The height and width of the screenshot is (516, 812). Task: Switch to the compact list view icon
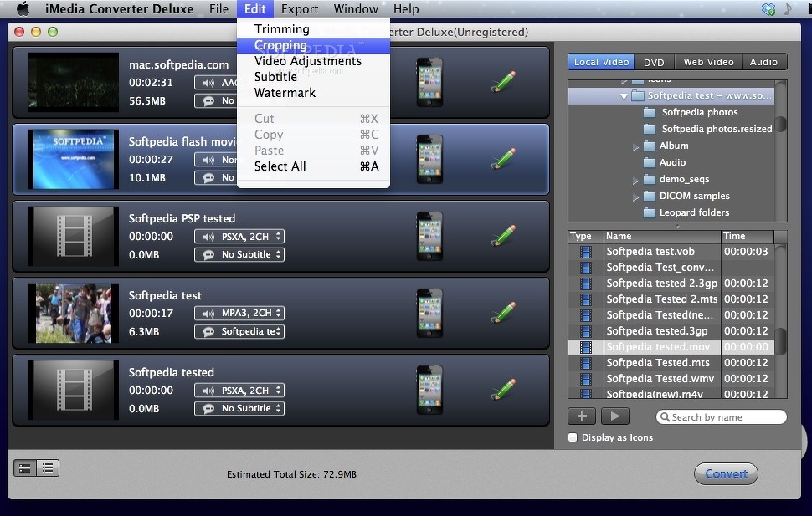click(48, 467)
